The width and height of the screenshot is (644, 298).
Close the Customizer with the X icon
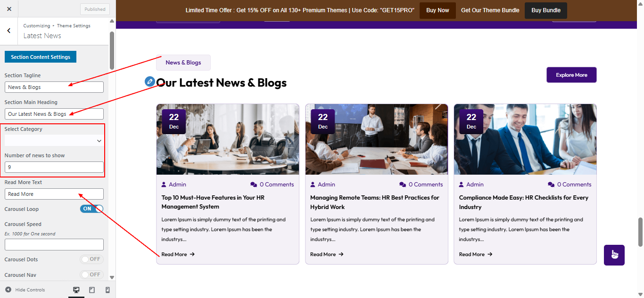coord(9,9)
